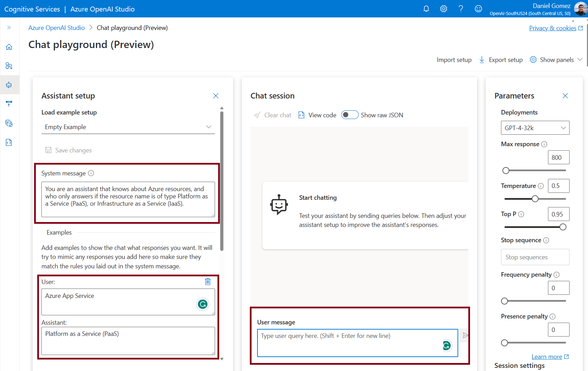Image resolution: width=588 pixels, height=371 pixels.
Task: Open the feedback smiley icon
Action: (478, 9)
